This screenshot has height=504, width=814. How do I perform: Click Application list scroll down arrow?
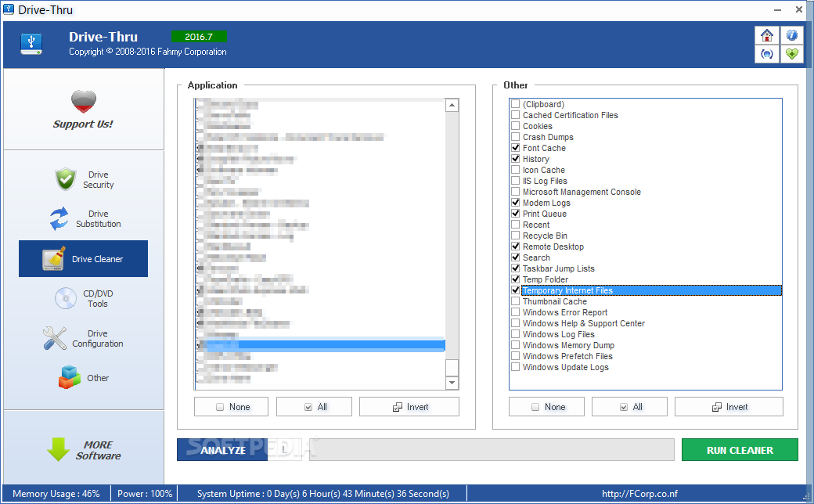point(452,383)
